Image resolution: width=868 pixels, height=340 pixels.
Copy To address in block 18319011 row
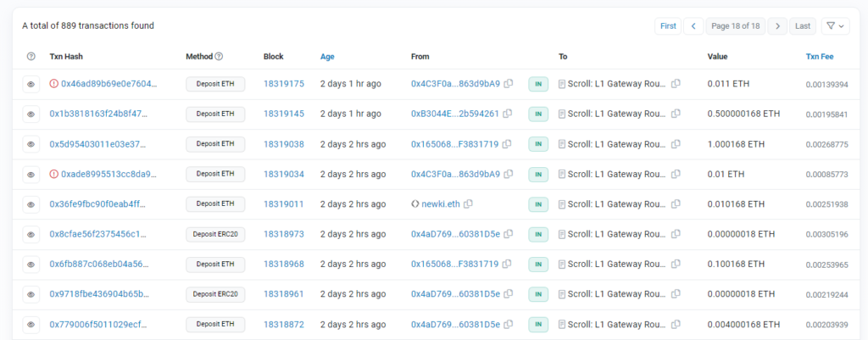[x=676, y=203]
